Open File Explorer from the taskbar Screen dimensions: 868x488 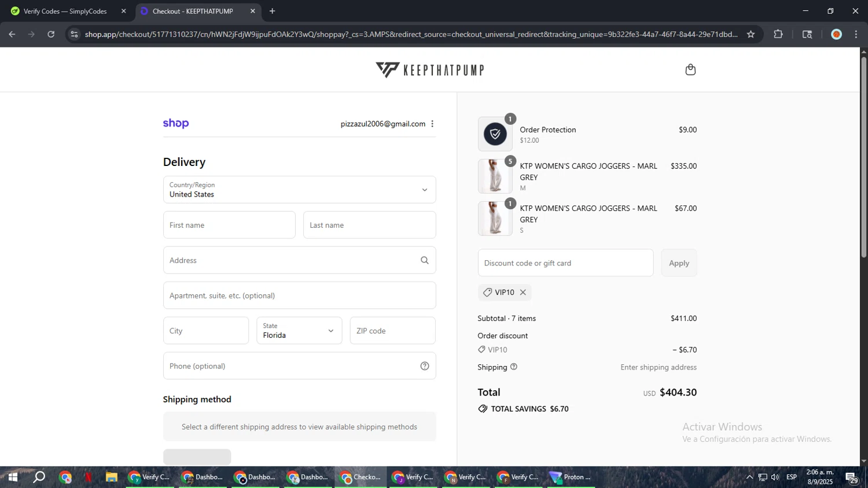pyautogui.click(x=112, y=477)
